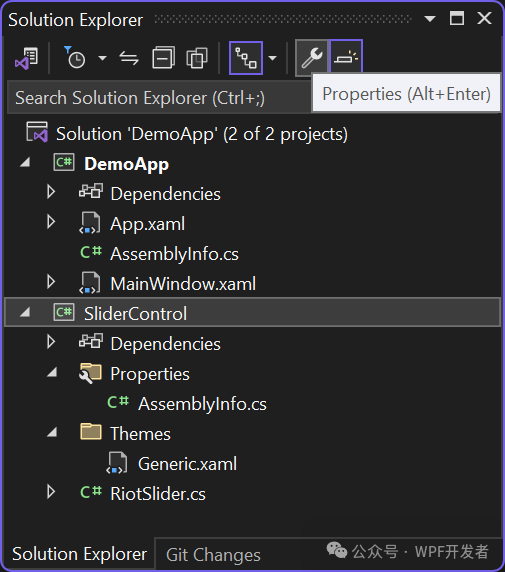
Task: Click C# icon of DemoApp AssemblyInfo.cs
Action: pos(91,252)
